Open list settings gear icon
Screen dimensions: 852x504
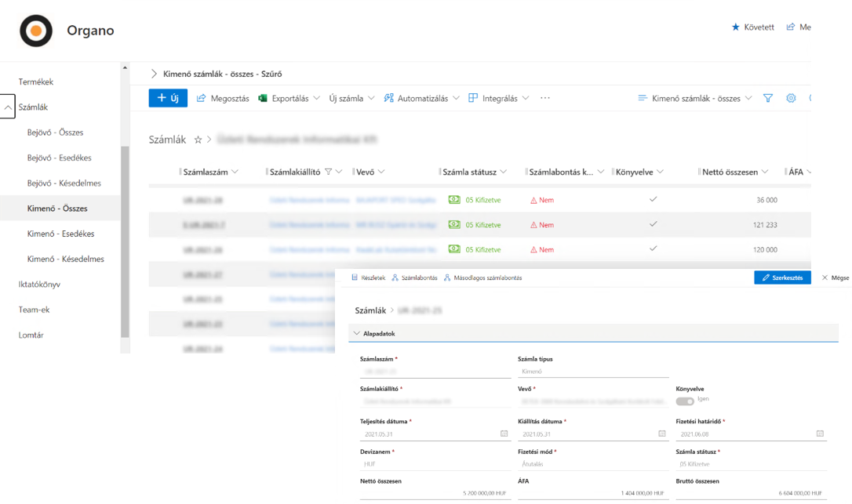click(x=791, y=98)
